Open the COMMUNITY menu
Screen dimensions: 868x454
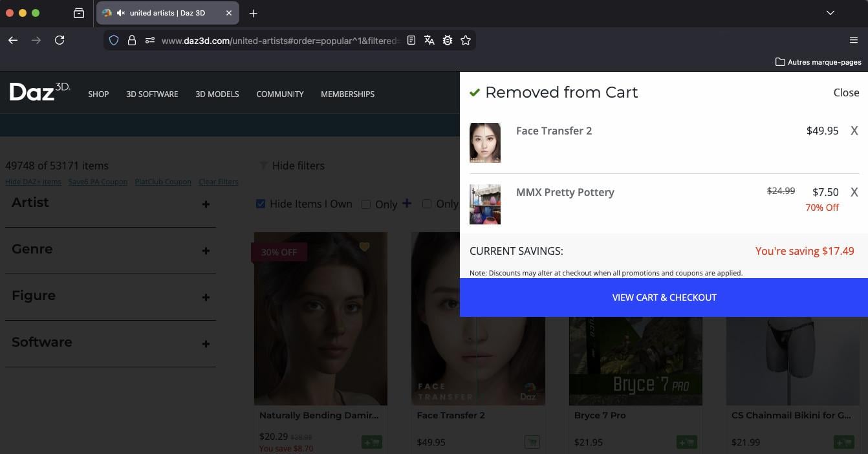[x=280, y=94]
